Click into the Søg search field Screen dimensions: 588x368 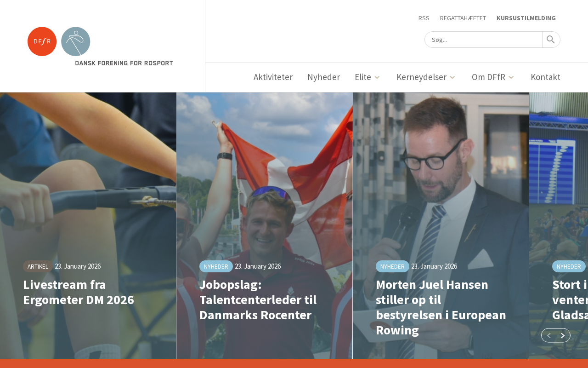[483, 40]
